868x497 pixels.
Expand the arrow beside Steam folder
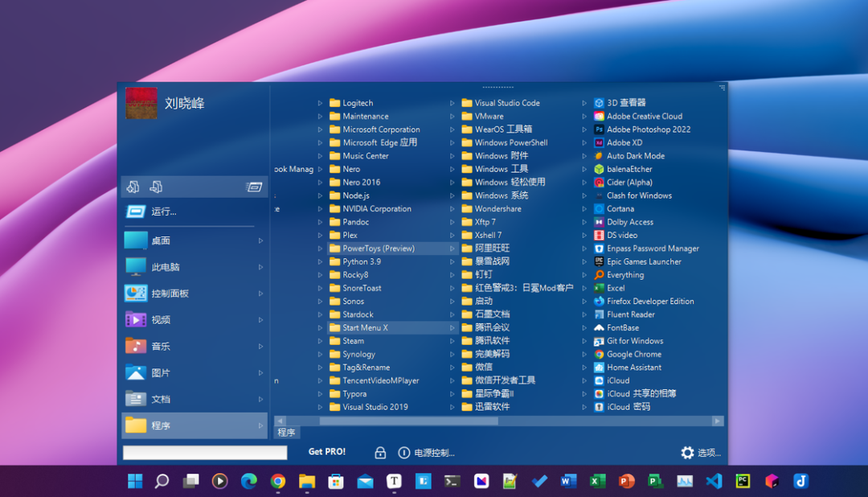point(320,341)
